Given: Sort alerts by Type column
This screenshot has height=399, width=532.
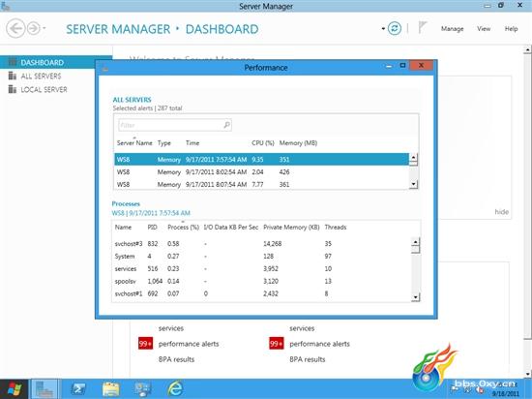Looking at the screenshot, I should [x=164, y=143].
